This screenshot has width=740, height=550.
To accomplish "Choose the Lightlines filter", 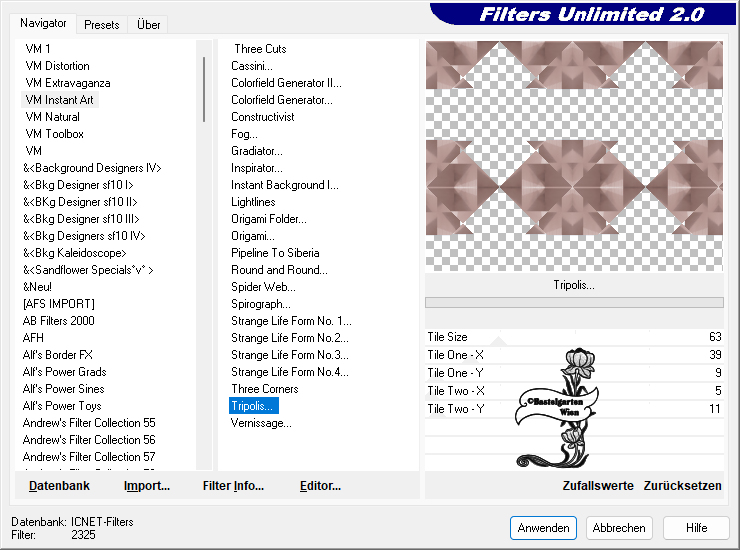I will coord(253,202).
